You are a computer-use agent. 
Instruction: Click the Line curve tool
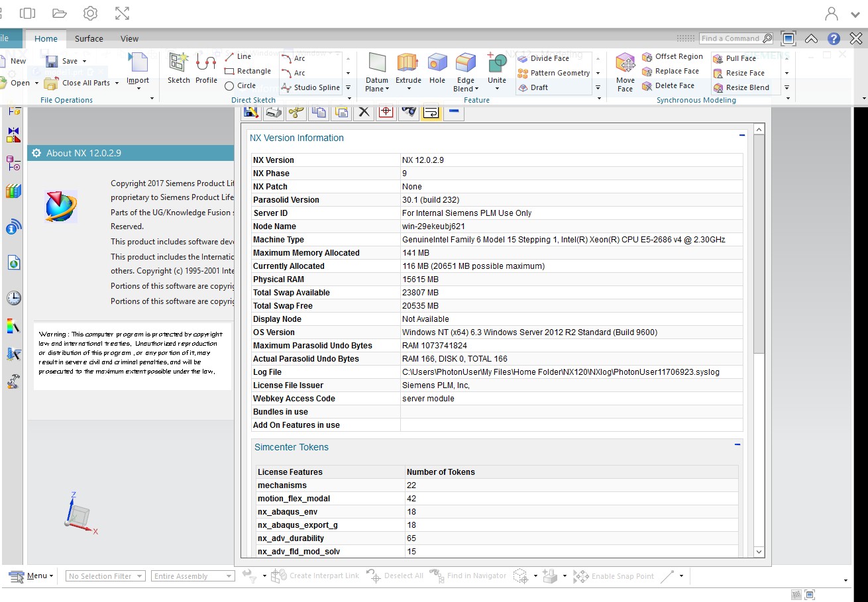coord(237,57)
